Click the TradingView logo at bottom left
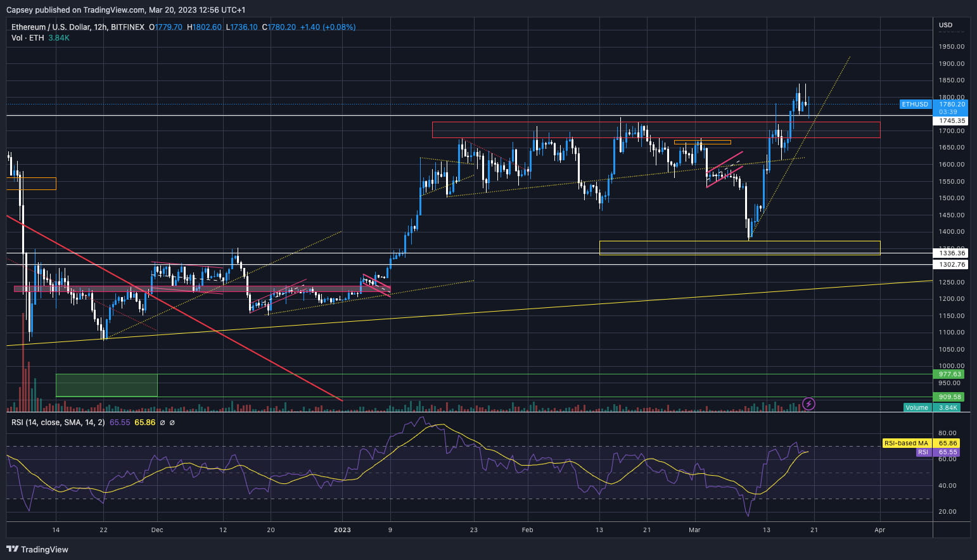Image resolution: width=977 pixels, height=560 pixels. coord(37,549)
